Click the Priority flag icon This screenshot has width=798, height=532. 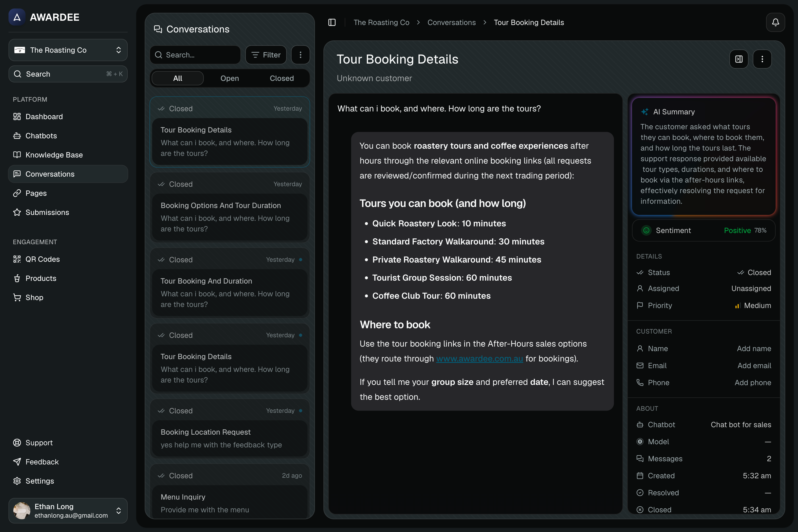click(640, 305)
